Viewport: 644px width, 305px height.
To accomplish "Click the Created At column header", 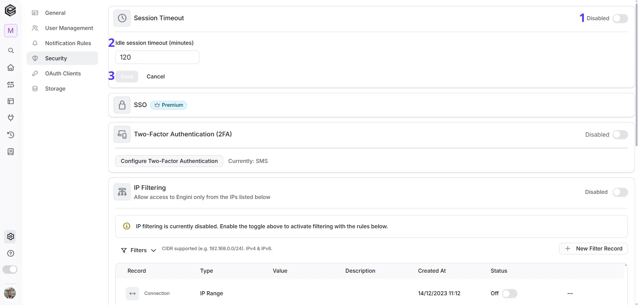I will click(x=432, y=271).
